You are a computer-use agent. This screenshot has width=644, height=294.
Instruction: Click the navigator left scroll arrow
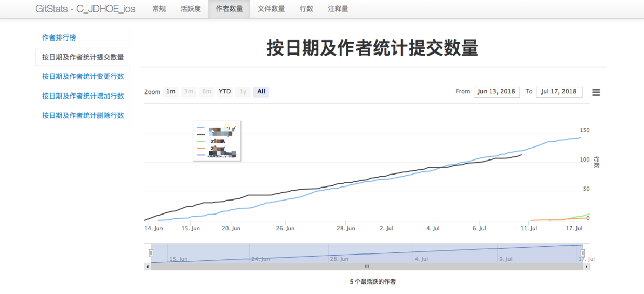147,266
